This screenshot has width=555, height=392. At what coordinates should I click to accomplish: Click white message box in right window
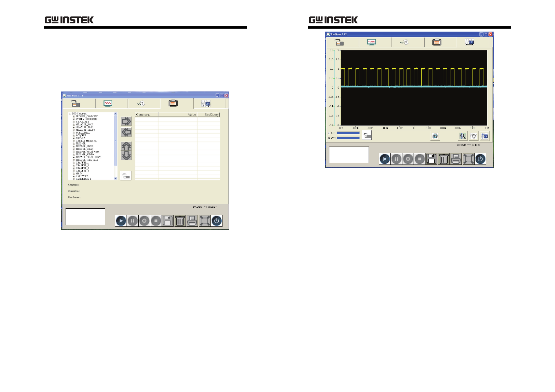[349, 155]
